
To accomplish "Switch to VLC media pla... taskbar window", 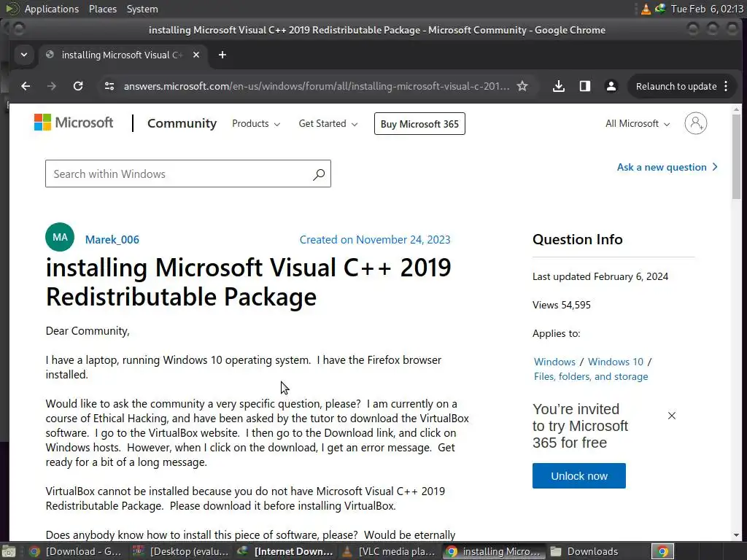I will tap(389, 551).
